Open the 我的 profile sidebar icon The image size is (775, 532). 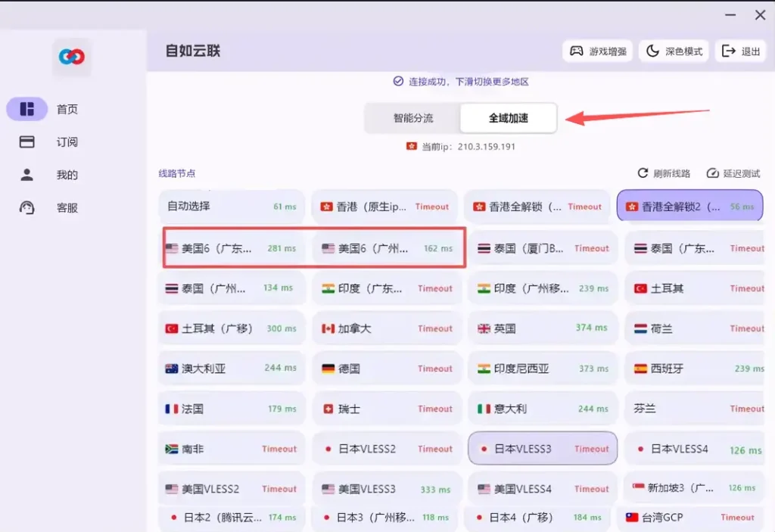point(26,175)
